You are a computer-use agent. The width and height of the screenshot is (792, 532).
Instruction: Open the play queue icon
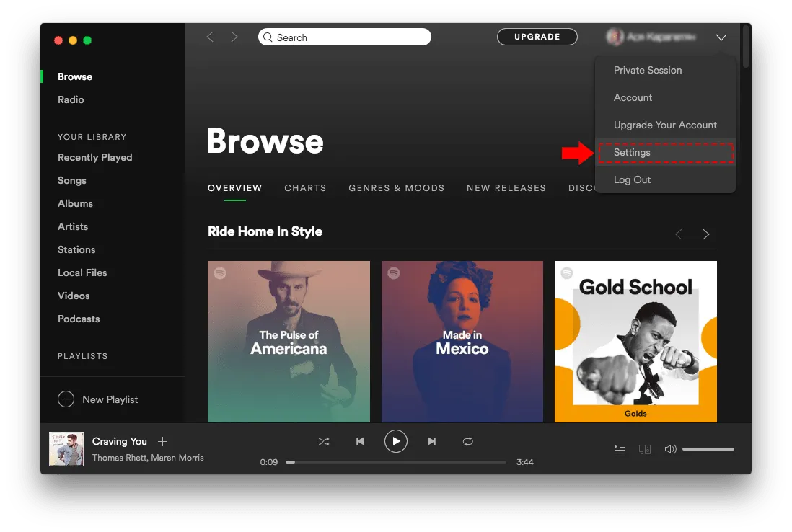619,448
